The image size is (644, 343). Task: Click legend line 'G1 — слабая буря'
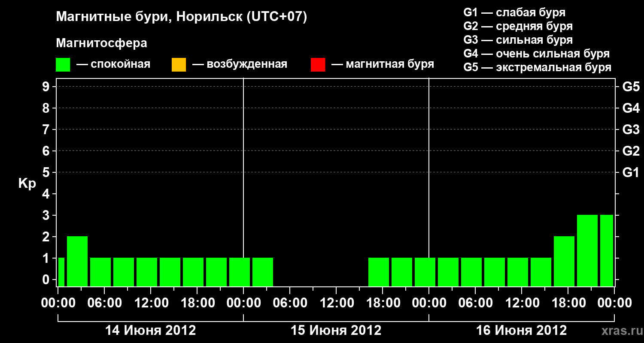(x=514, y=12)
